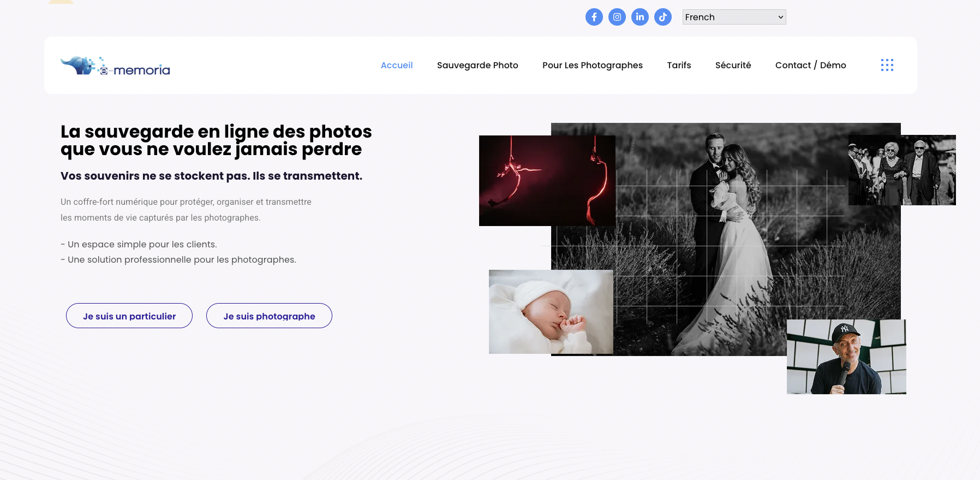
Task: Select the Sécurité menu item
Action: [733, 65]
